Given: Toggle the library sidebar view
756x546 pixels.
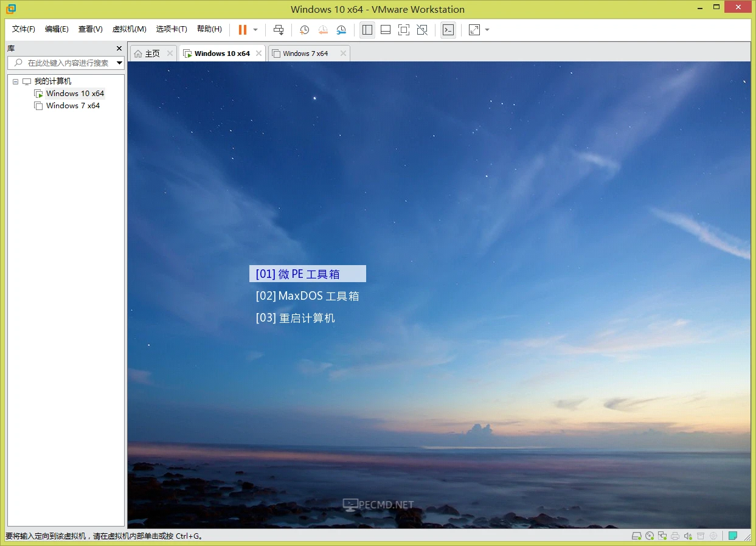Looking at the screenshot, I should click(367, 30).
